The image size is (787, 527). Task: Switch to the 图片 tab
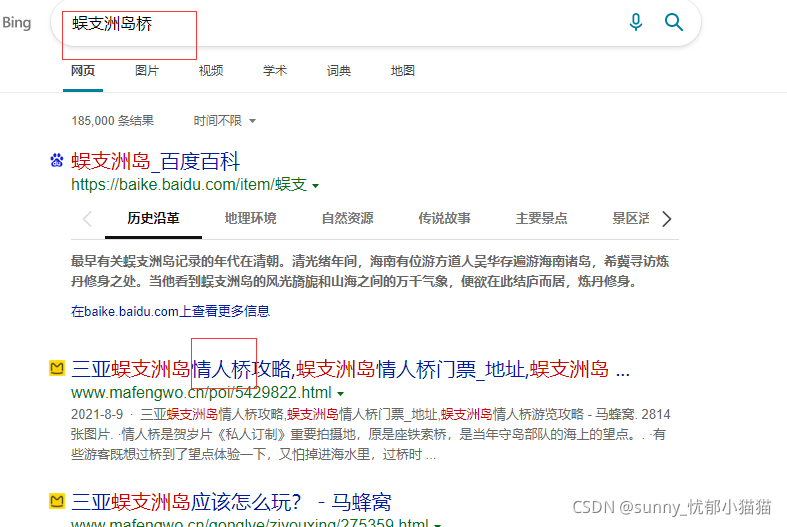(x=147, y=71)
